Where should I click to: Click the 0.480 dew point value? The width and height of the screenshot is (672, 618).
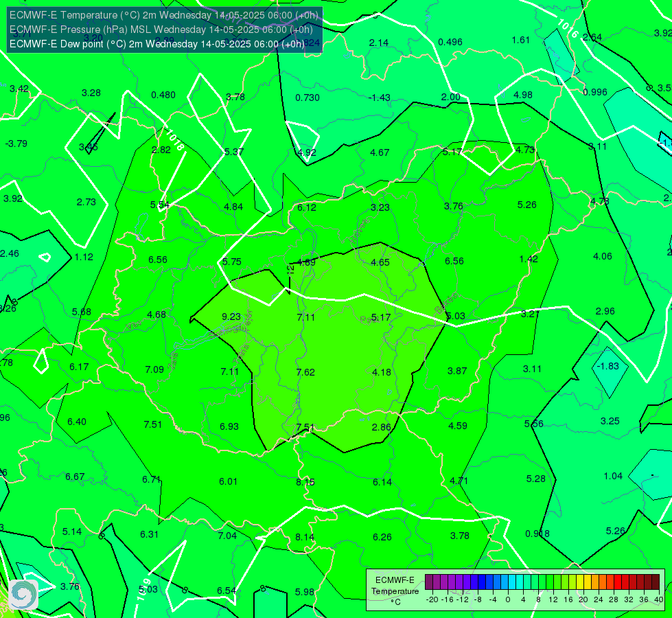tap(163, 95)
